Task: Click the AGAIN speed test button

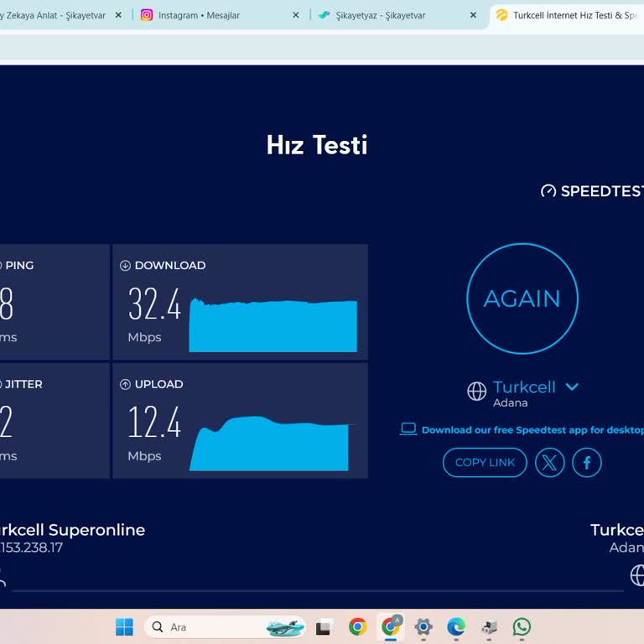Action: pyautogui.click(x=522, y=299)
